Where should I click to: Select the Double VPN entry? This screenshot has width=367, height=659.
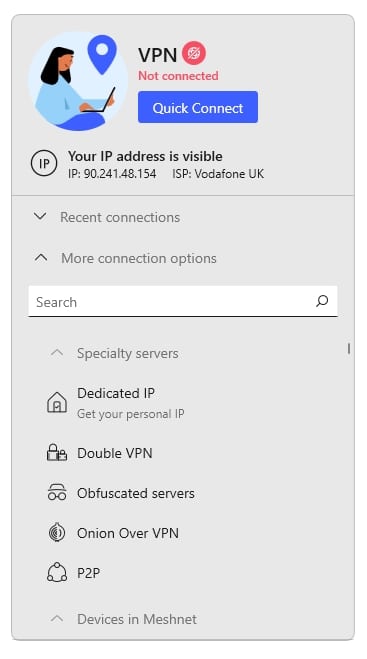coord(115,453)
